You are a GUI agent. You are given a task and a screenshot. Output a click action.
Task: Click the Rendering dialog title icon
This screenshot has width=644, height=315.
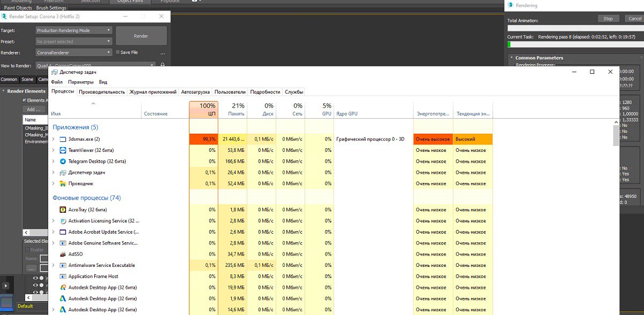click(x=511, y=5)
